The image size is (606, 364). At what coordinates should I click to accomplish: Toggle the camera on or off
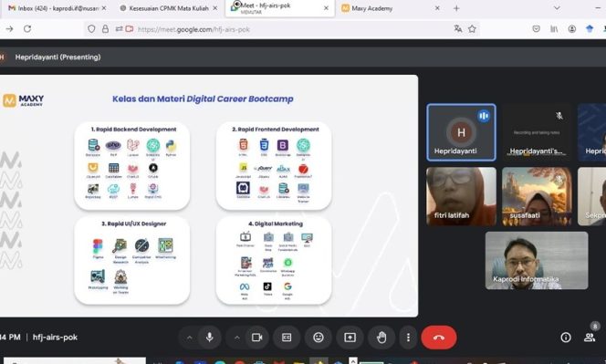[257, 338]
